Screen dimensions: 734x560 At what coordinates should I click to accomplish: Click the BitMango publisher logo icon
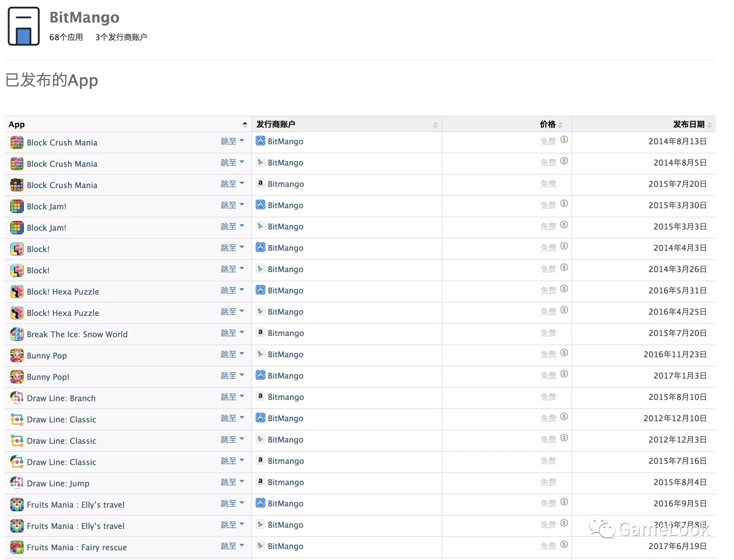(24, 26)
